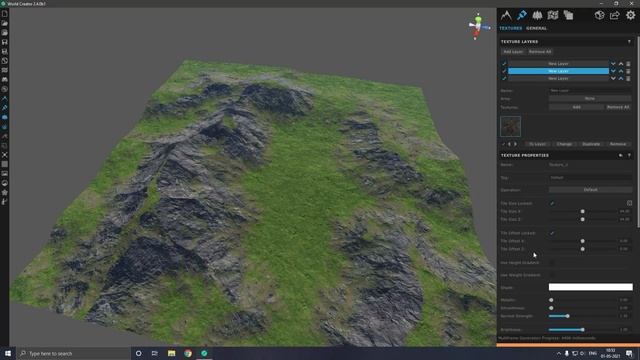Image resolution: width=640 pixels, height=360 pixels.
Task: Toggle the Tile Size Locked checkbox
Action: point(552,203)
